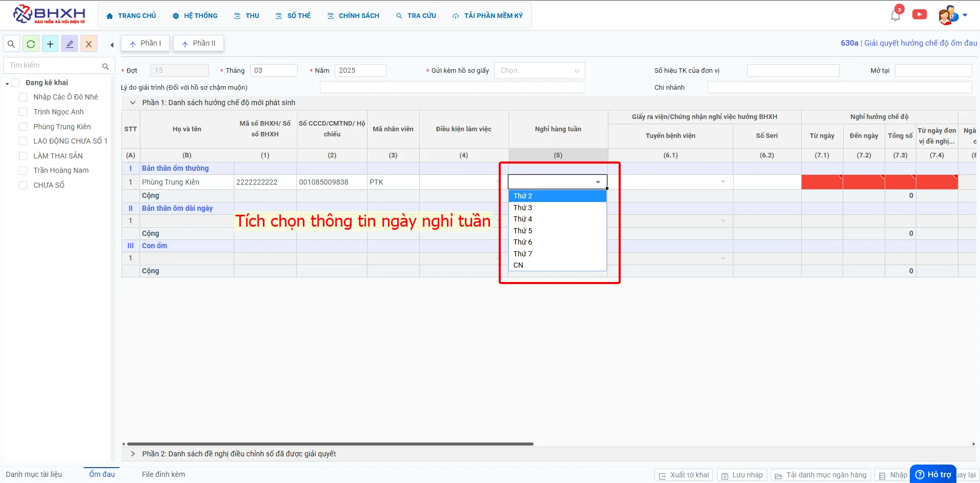The height and width of the screenshot is (483, 980).
Task: Collapse the left sidebar arrow
Action: pos(112,45)
